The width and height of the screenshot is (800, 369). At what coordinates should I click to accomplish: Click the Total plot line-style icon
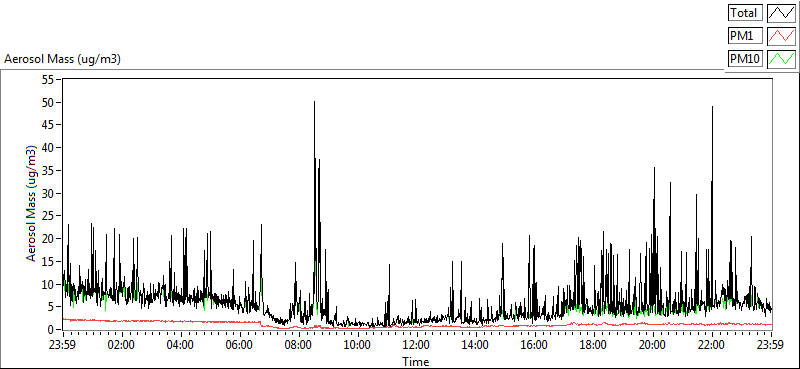click(x=781, y=13)
